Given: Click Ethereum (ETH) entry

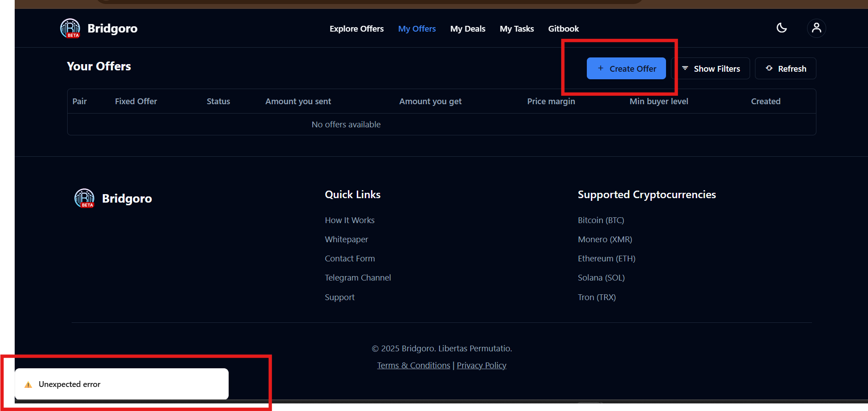Looking at the screenshot, I should point(606,259).
